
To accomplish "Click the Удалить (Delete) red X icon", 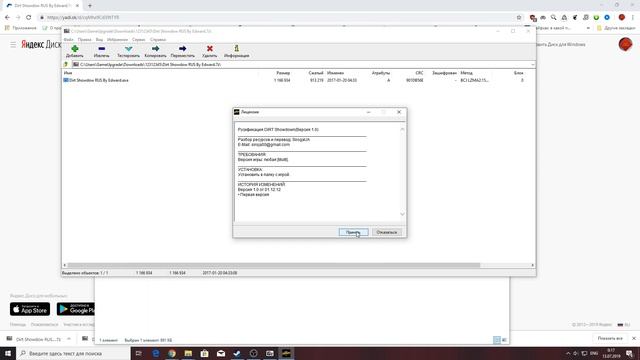I will pos(210,49).
